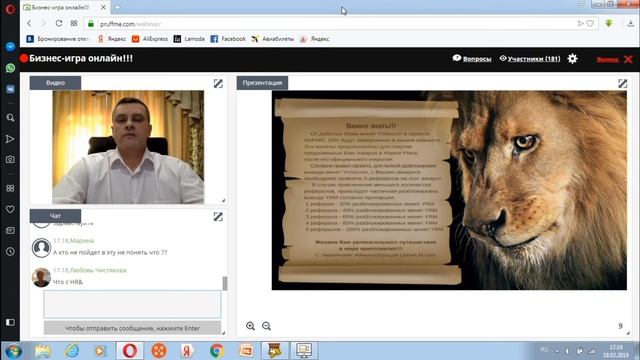Open the Бронирование отелей bookmark

(58, 39)
